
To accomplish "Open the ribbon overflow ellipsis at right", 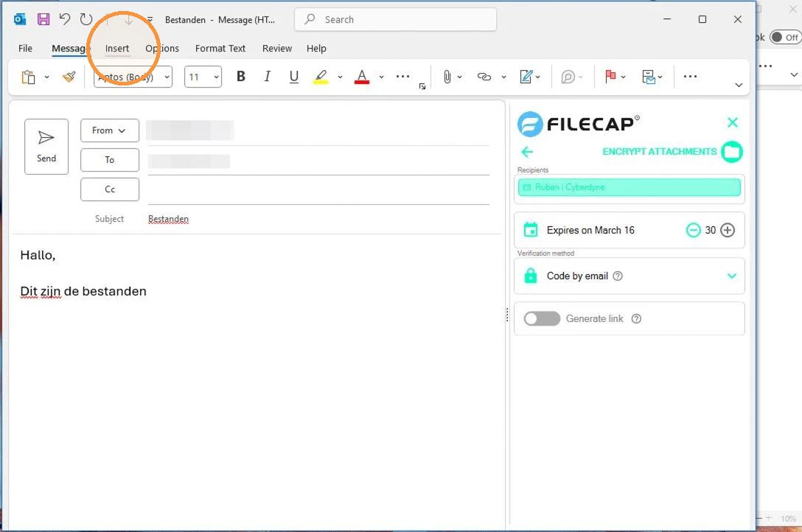I will 690,77.
